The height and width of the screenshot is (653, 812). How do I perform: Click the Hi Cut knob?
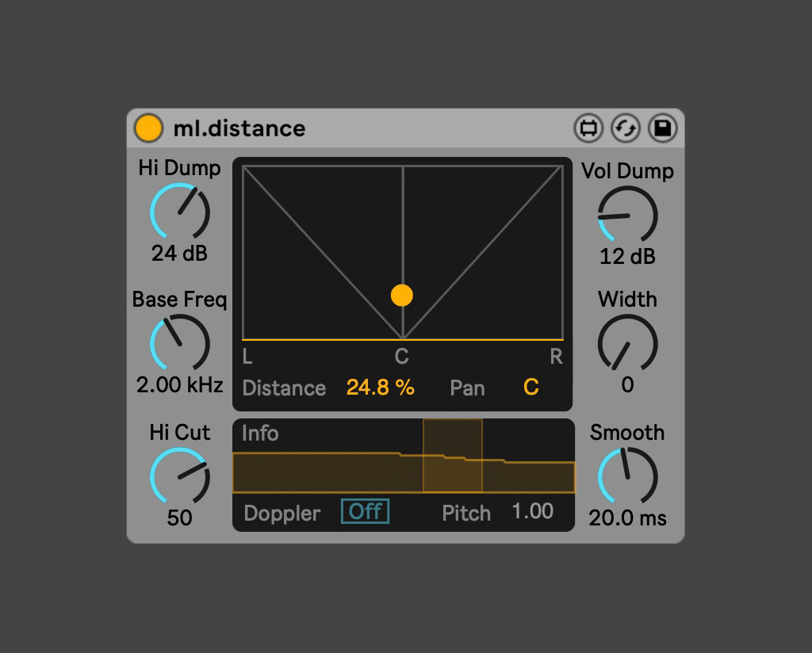coord(180,476)
